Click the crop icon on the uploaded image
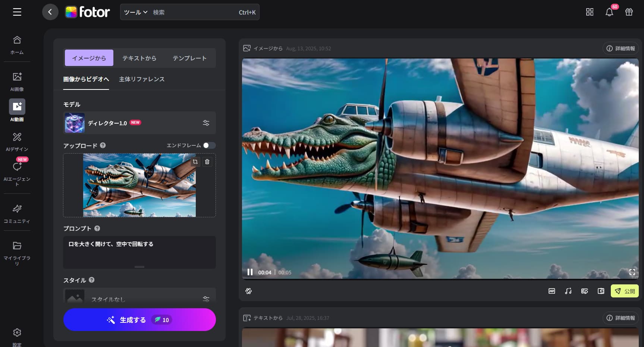Viewport: 644px width, 347px height. 195,161
